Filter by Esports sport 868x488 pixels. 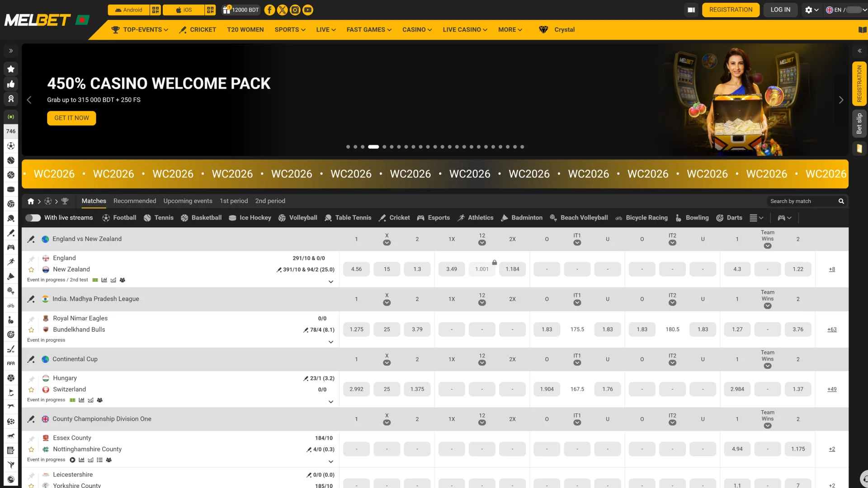433,218
